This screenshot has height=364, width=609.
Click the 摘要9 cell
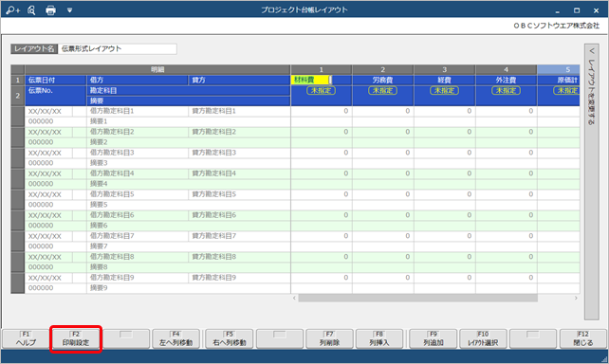[189, 288]
